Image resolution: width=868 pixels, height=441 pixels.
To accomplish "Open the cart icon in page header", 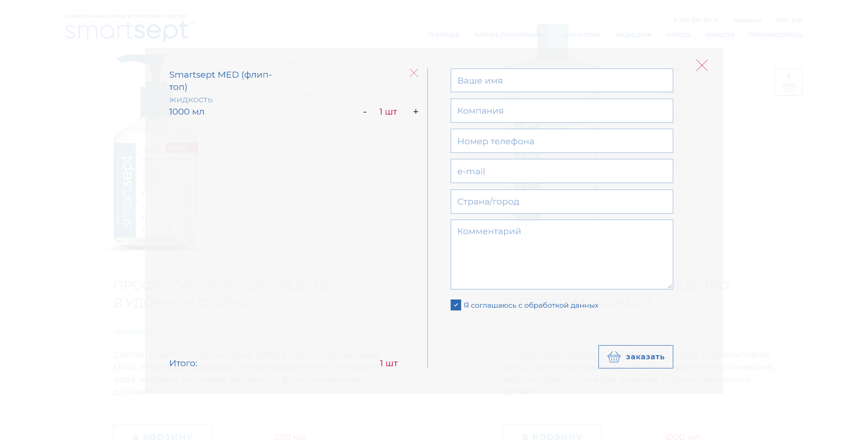I will coord(788,82).
